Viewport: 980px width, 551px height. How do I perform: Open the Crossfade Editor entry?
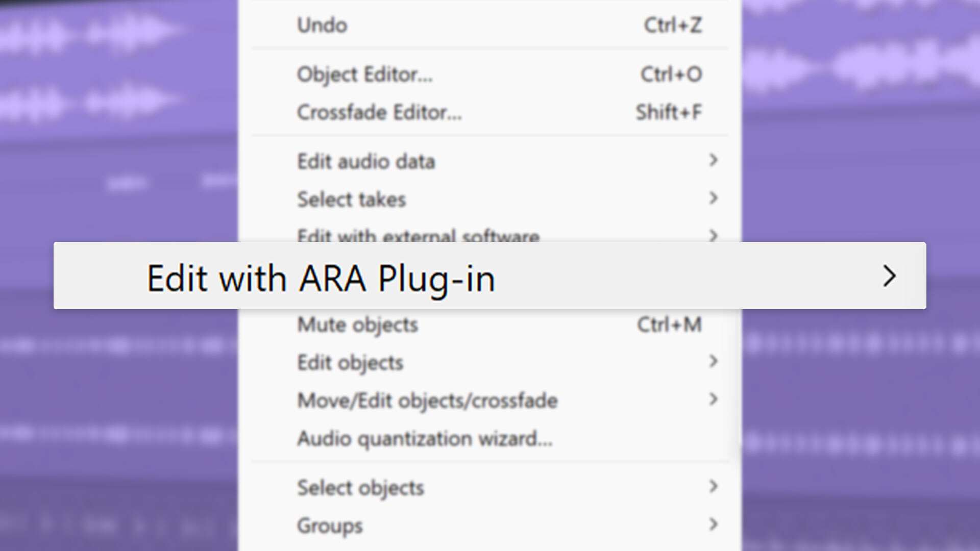point(489,112)
